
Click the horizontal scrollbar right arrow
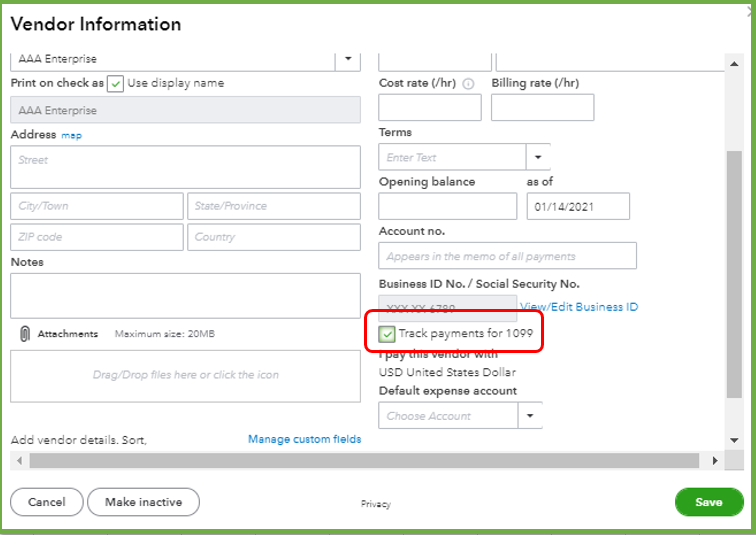(714, 461)
